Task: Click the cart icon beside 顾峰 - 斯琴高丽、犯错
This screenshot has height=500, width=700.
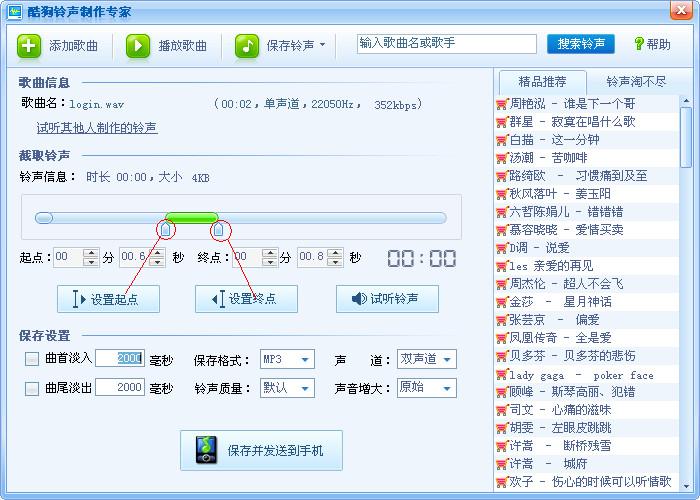Action: [502, 393]
